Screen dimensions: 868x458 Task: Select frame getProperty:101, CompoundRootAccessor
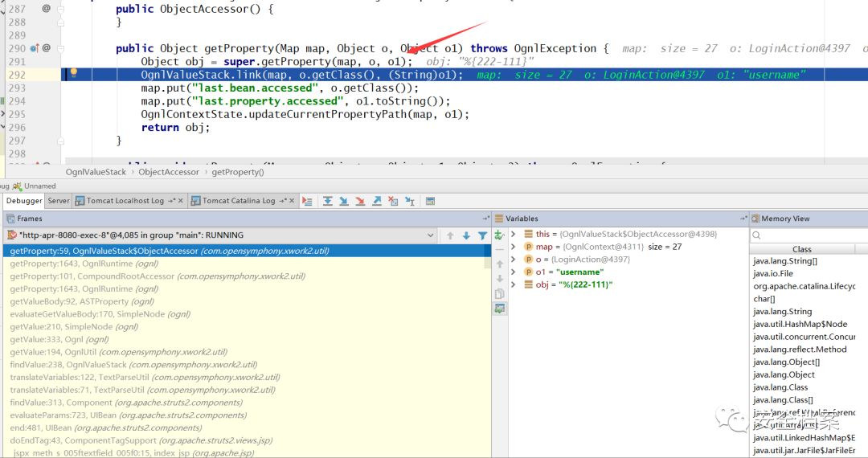click(247, 276)
